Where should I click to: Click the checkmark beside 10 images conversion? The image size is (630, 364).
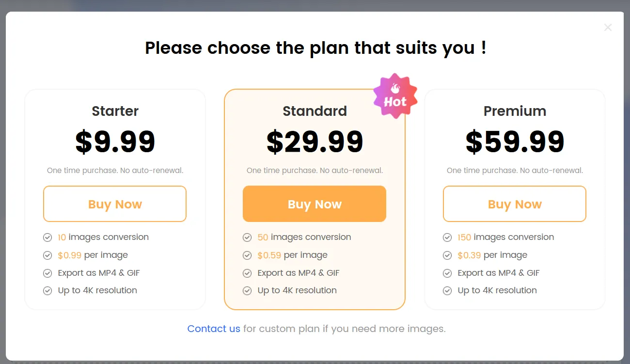[x=47, y=237]
